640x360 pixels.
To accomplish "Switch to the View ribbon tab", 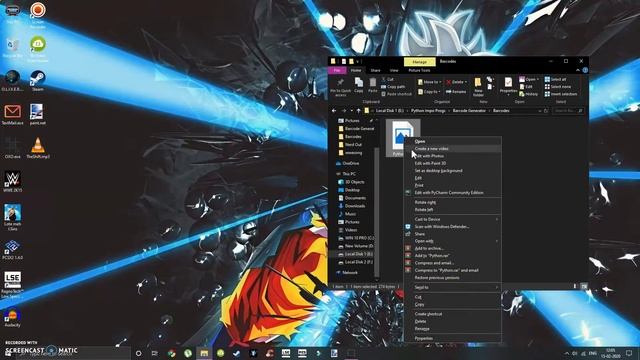I will tap(394, 70).
